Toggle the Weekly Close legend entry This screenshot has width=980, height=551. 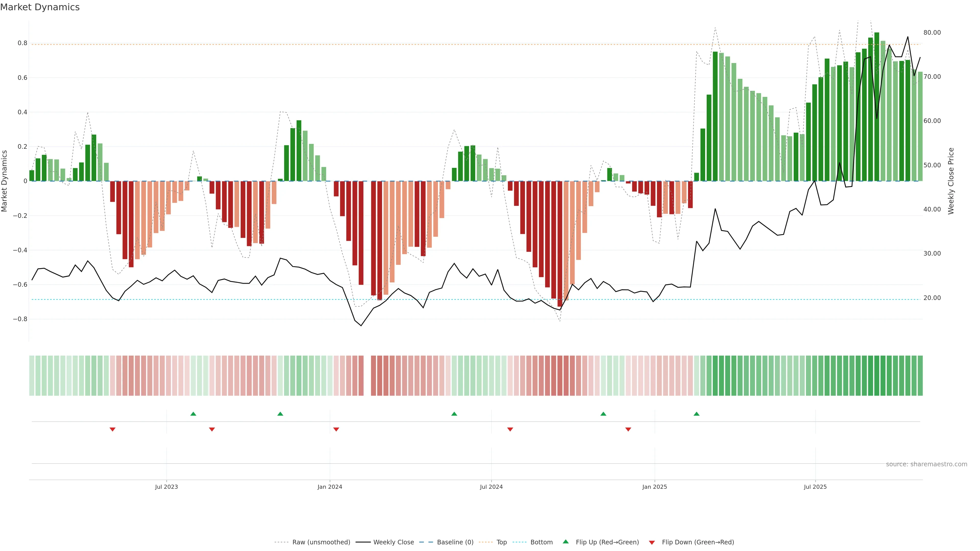(x=393, y=542)
